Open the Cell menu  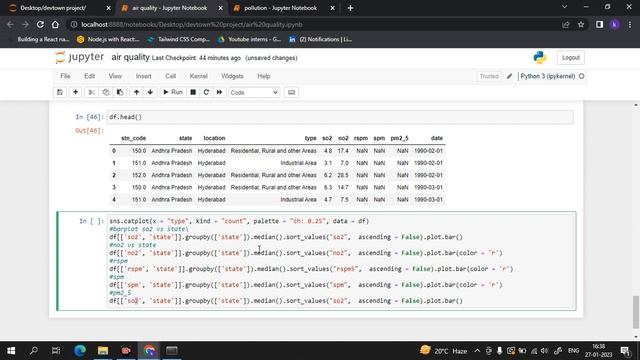pyautogui.click(x=171, y=76)
